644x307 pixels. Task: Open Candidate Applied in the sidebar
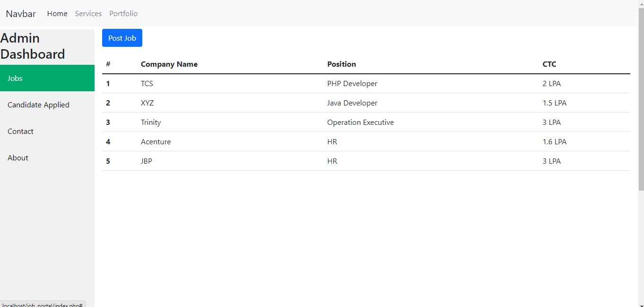point(47,105)
